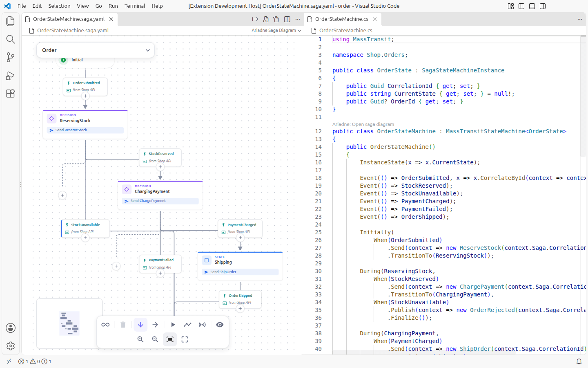
Task: Toggle the eye visibility button in diagram toolbar
Action: click(x=220, y=325)
